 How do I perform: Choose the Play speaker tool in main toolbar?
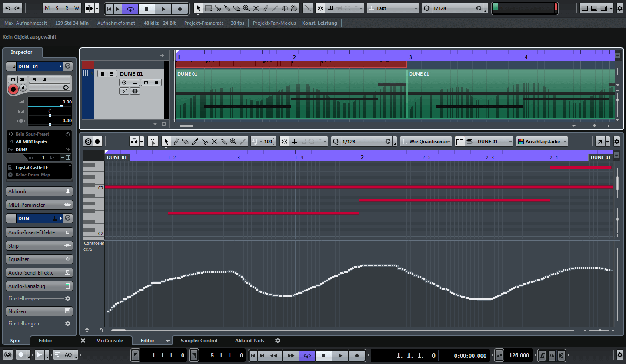point(284,8)
